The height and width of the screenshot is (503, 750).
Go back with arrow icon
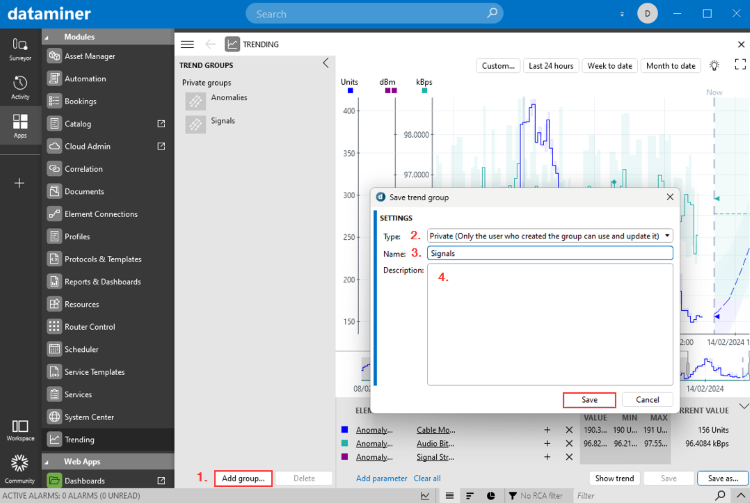[x=210, y=44]
